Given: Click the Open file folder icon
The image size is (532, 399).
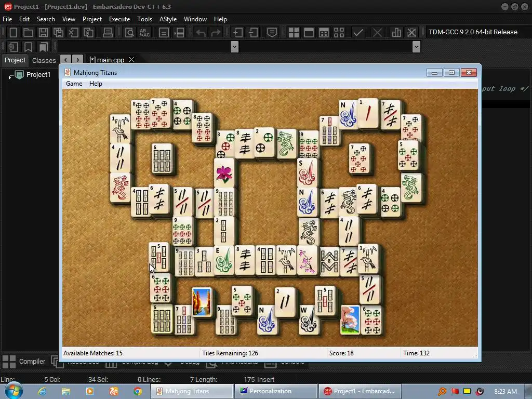Looking at the screenshot, I should pos(28,33).
